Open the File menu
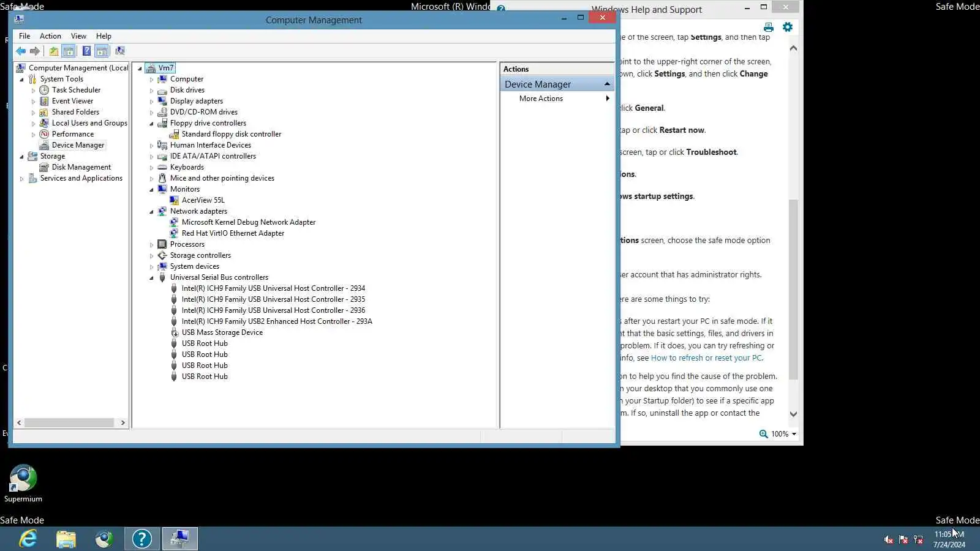The image size is (980, 551). click(24, 36)
